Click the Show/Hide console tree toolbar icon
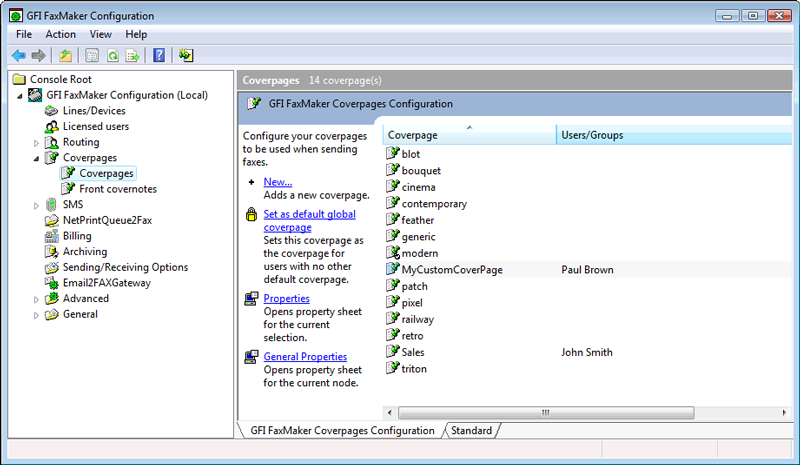Screen dimensions: 800x465 pyautogui.click(x=92, y=55)
